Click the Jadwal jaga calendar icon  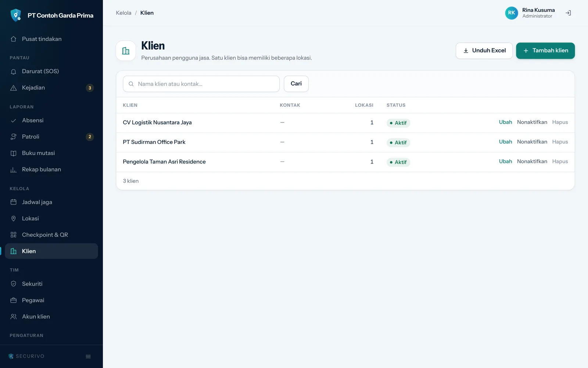(x=14, y=202)
